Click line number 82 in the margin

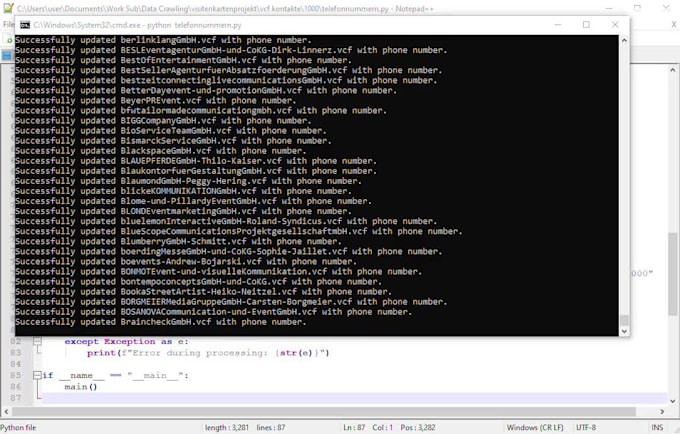[16, 341]
